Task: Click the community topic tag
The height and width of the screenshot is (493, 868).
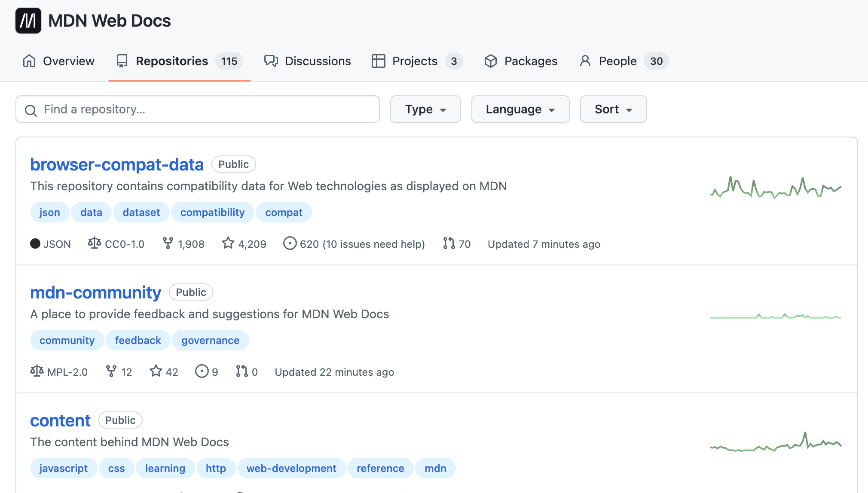Action: click(67, 340)
